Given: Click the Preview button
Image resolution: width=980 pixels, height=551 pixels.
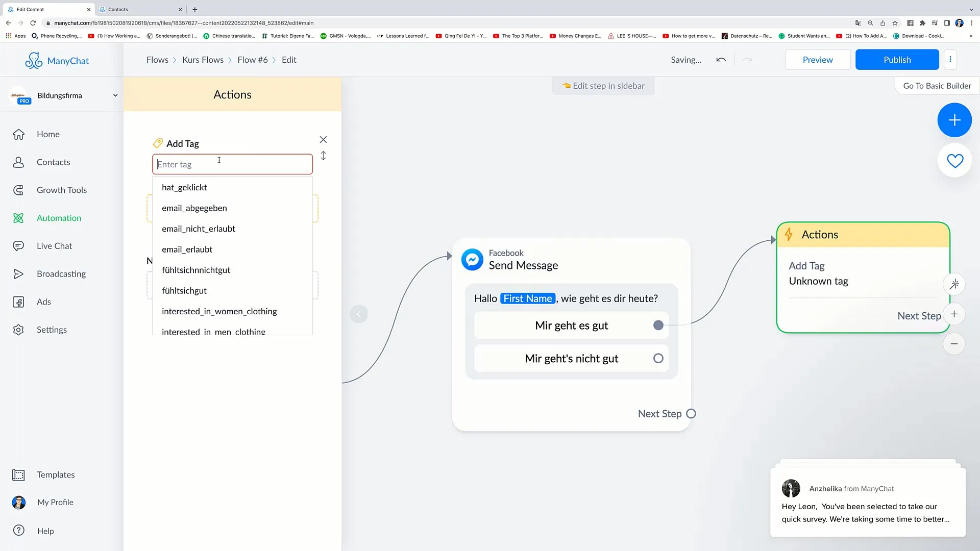Looking at the screenshot, I should click(818, 59).
